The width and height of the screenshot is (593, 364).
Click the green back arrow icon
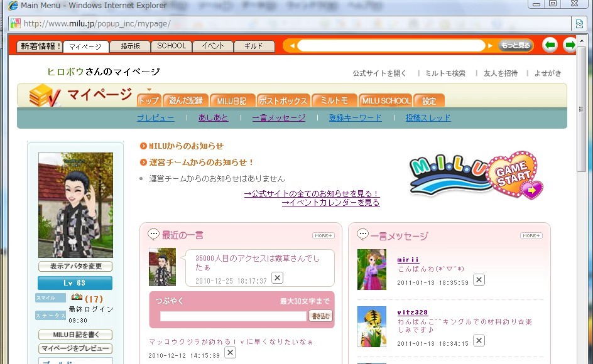(550, 45)
